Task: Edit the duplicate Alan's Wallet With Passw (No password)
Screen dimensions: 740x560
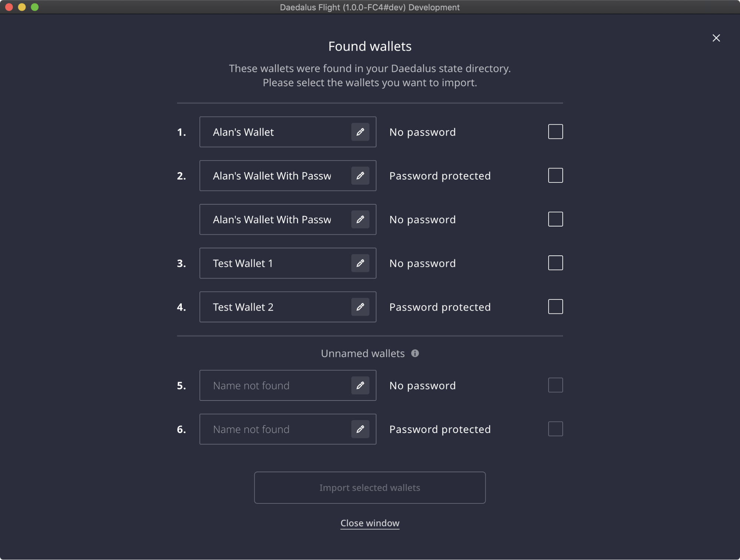Action: (x=360, y=219)
